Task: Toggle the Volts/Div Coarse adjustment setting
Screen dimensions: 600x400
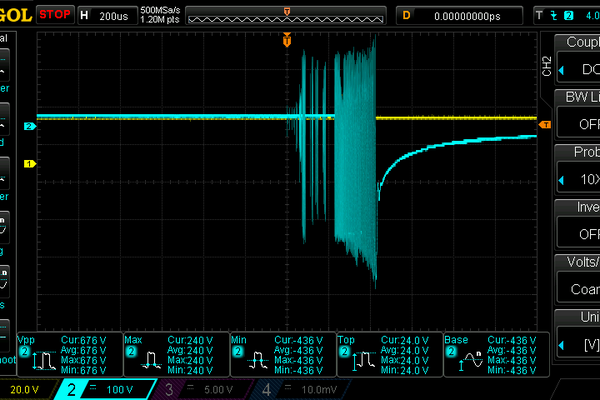Action: click(578, 279)
